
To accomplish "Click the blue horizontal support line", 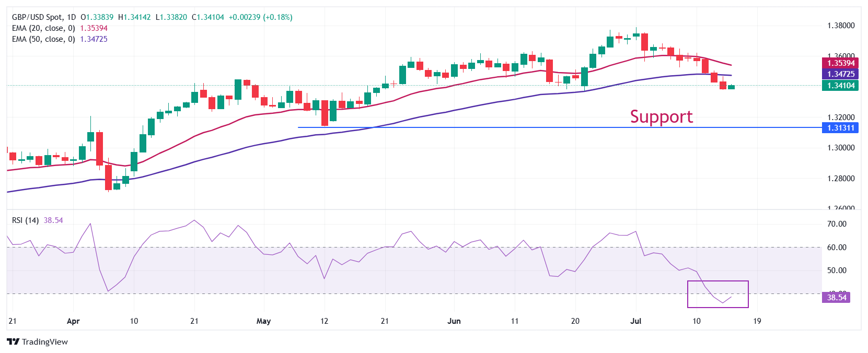I will click(559, 127).
